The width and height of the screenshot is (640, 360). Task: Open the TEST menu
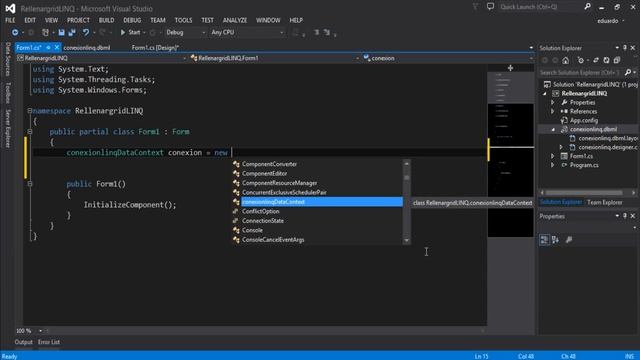point(207,20)
